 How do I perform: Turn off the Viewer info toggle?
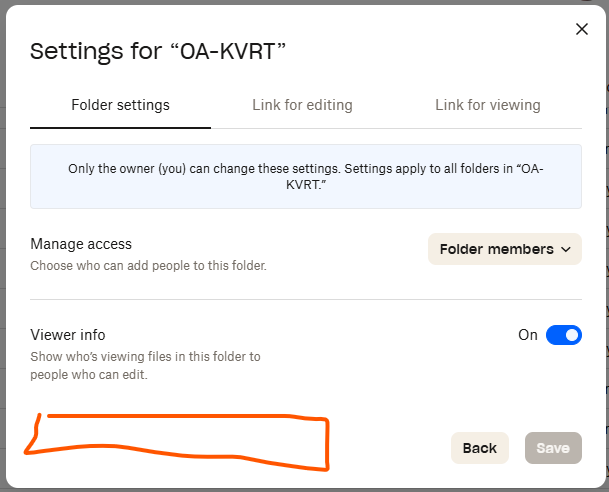click(563, 335)
